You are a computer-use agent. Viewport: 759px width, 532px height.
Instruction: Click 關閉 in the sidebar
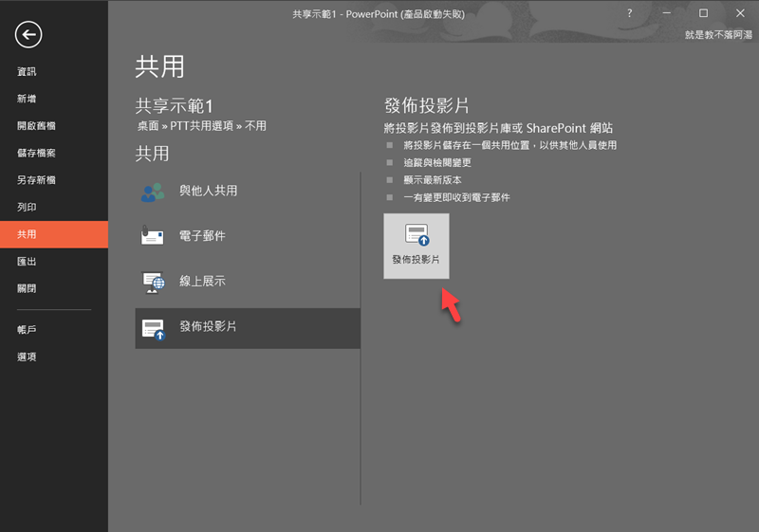[x=27, y=288]
